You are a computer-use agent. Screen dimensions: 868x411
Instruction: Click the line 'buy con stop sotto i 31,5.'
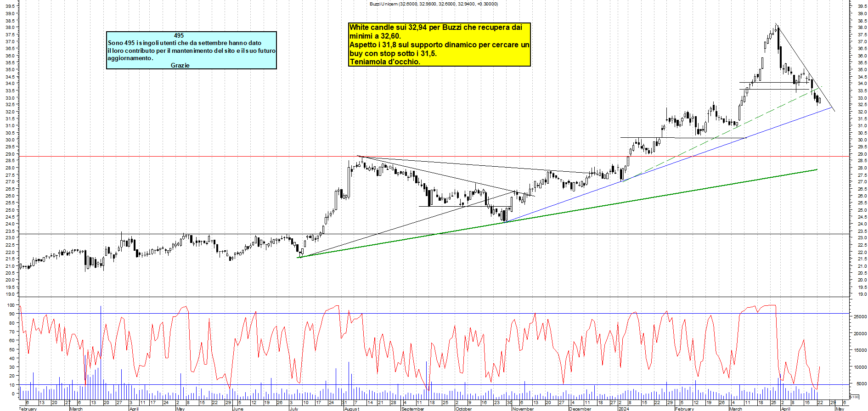click(x=393, y=53)
